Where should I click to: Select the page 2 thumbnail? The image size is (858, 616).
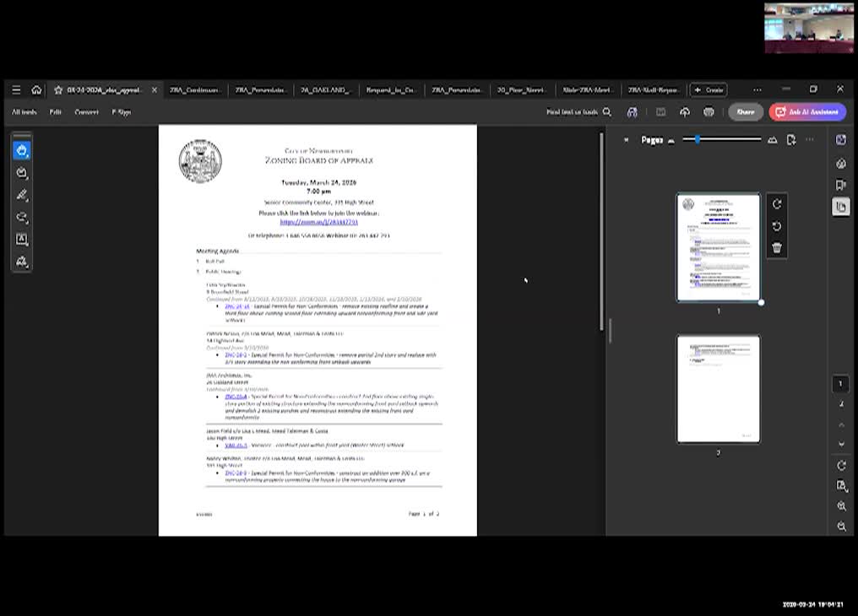[x=718, y=389]
